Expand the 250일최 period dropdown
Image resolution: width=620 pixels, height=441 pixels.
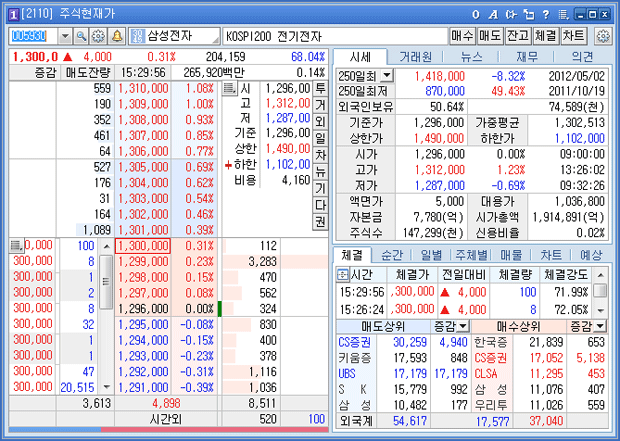click(x=387, y=75)
